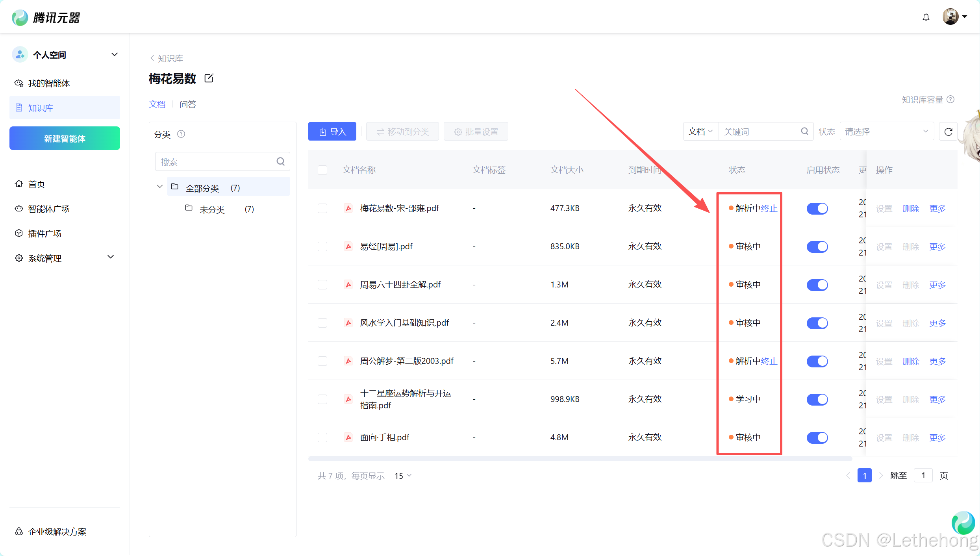
Task: Open 智能体广场 in the sidebar
Action: pos(49,209)
